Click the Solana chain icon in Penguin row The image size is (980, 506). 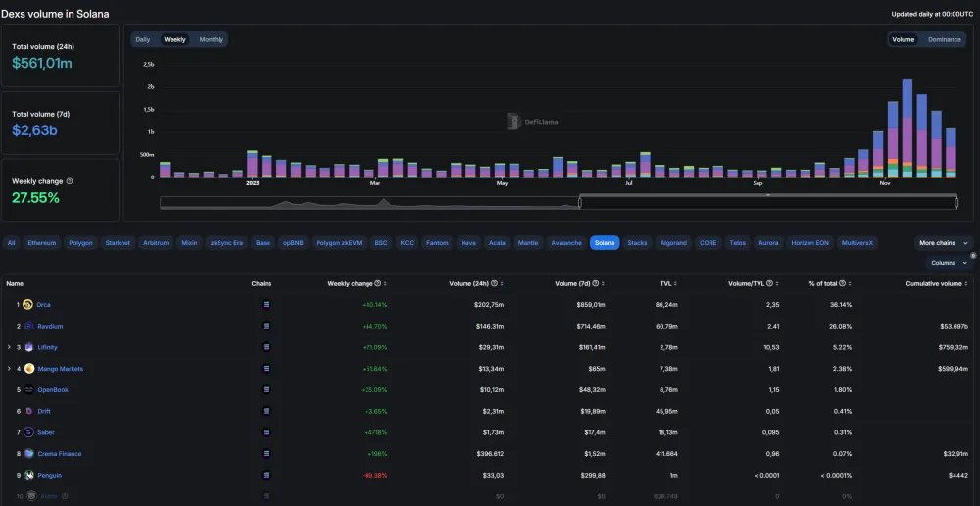pyautogui.click(x=267, y=475)
